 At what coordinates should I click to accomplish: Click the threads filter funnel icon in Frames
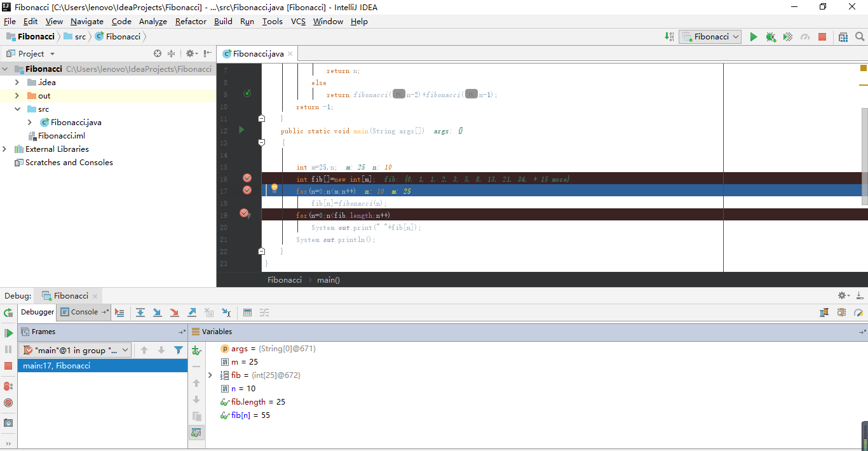(x=179, y=350)
